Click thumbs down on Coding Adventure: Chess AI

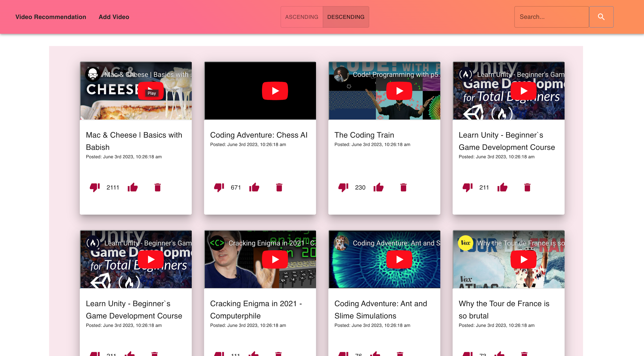pos(219,187)
